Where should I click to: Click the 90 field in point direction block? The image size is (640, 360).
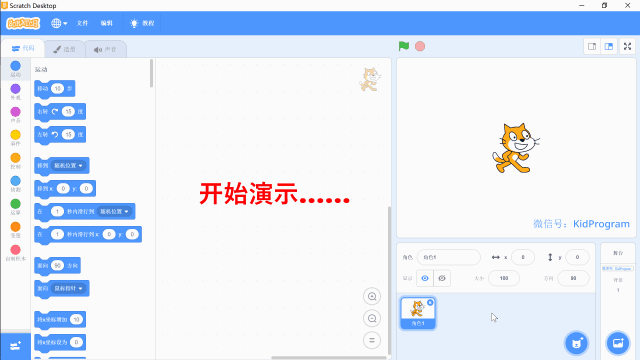(x=58, y=266)
